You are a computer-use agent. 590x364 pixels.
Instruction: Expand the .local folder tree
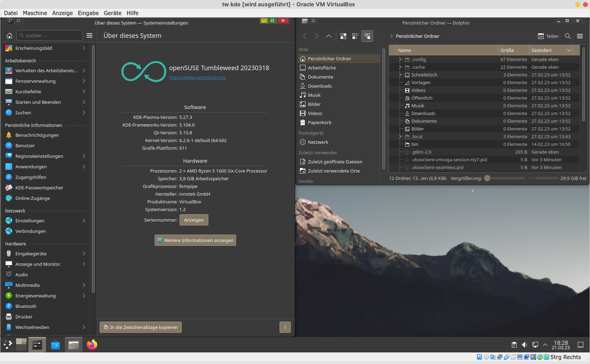[x=400, y=136]
